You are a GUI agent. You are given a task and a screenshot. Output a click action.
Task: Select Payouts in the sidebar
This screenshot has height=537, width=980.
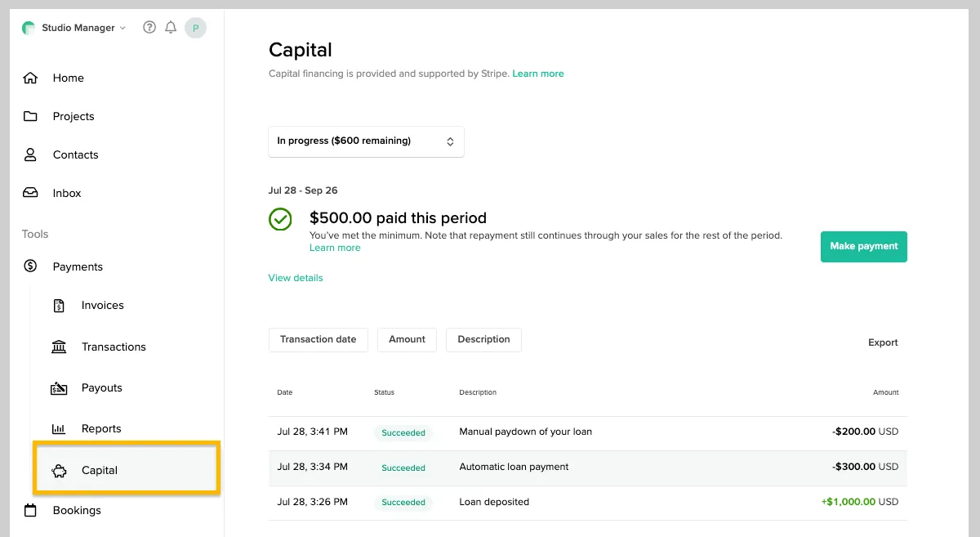[x=101, y=388]
